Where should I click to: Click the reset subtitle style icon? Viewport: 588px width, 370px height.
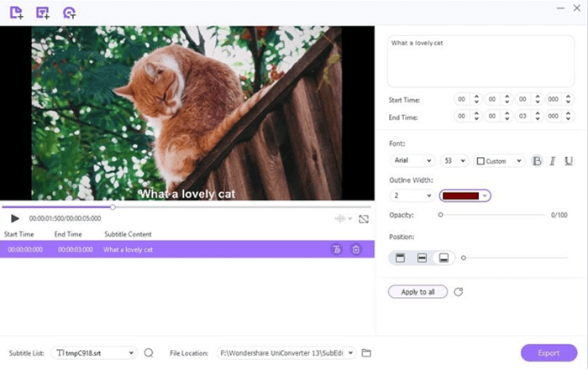459,292
